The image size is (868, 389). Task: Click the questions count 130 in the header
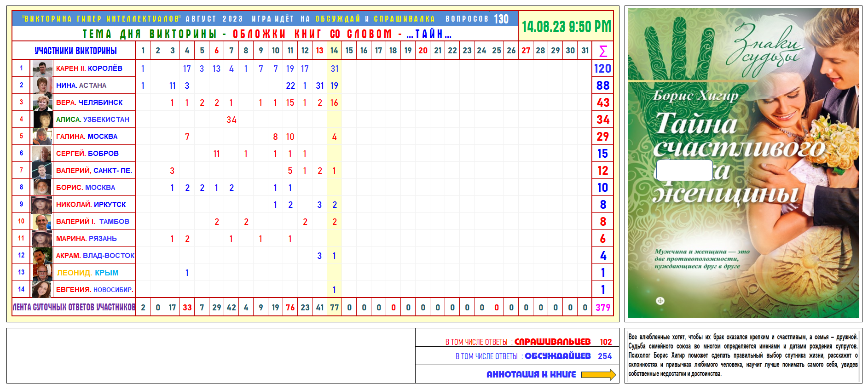click(x=501, y=19)
